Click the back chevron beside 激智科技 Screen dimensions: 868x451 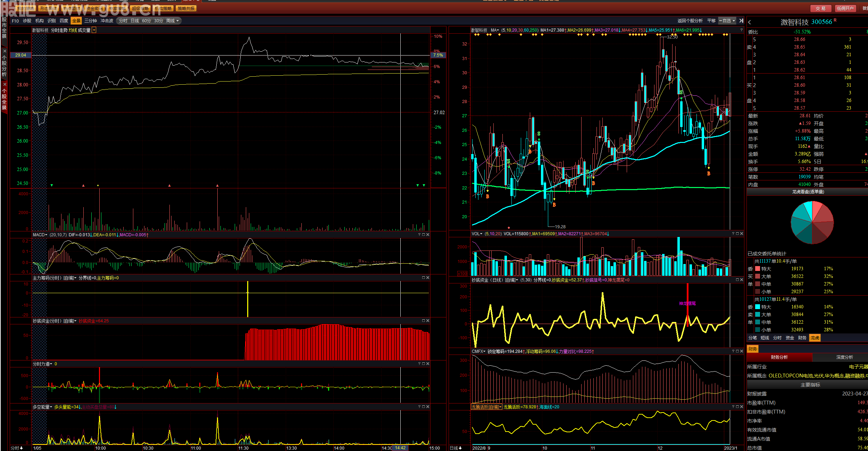[x=750, y=22]
